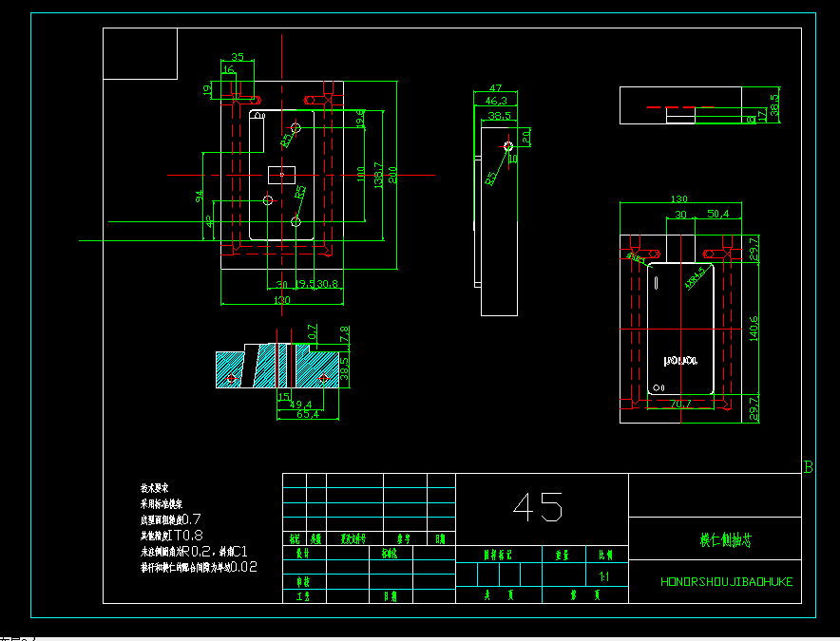Pick the "140.6" vertical dimension text
Screen dimensions: 840x641
coord(754,329)
